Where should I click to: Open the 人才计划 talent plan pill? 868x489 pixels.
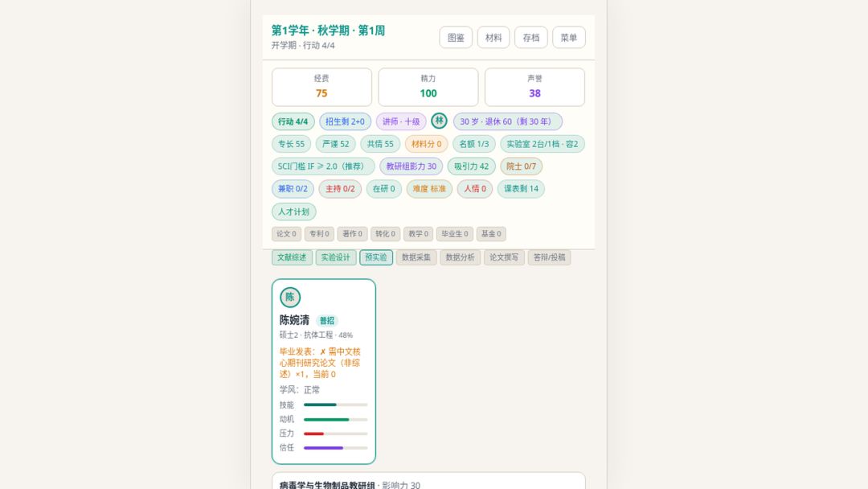294,212
